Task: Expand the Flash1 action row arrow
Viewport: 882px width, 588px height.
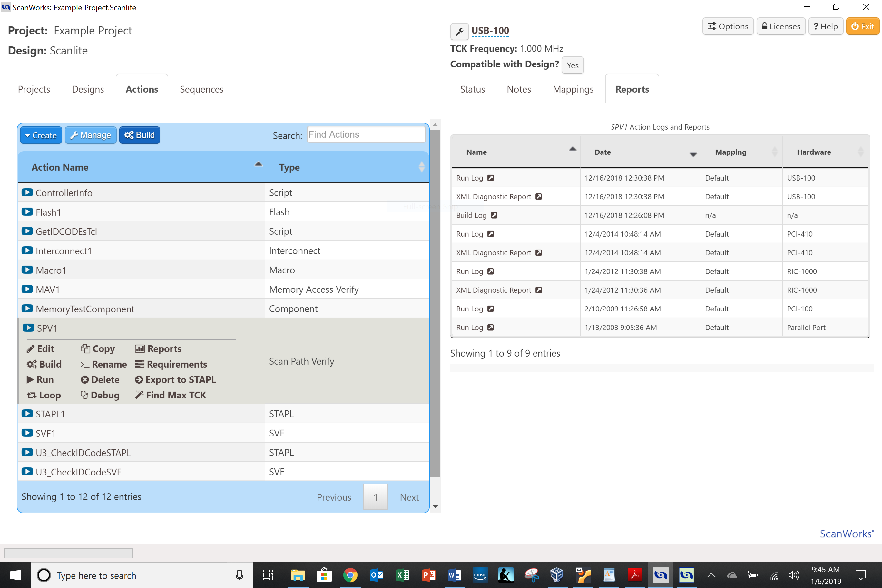Action: (x=27, y=212)
